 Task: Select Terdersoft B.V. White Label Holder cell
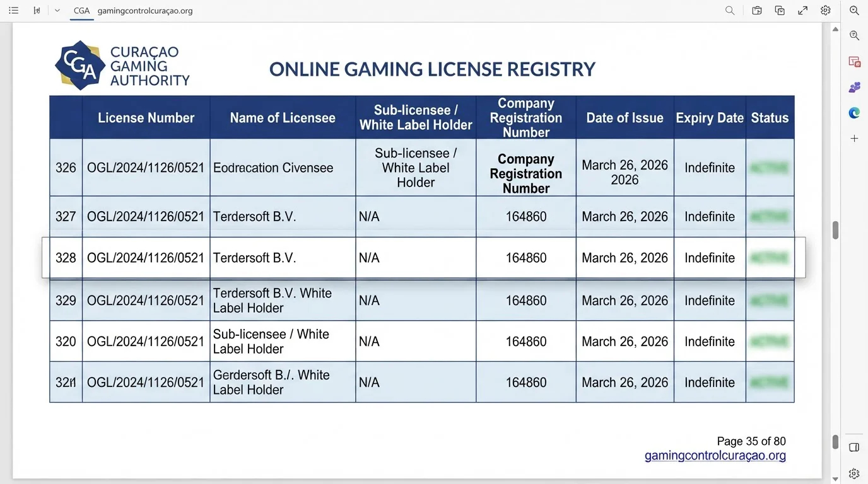coord(283,301)
